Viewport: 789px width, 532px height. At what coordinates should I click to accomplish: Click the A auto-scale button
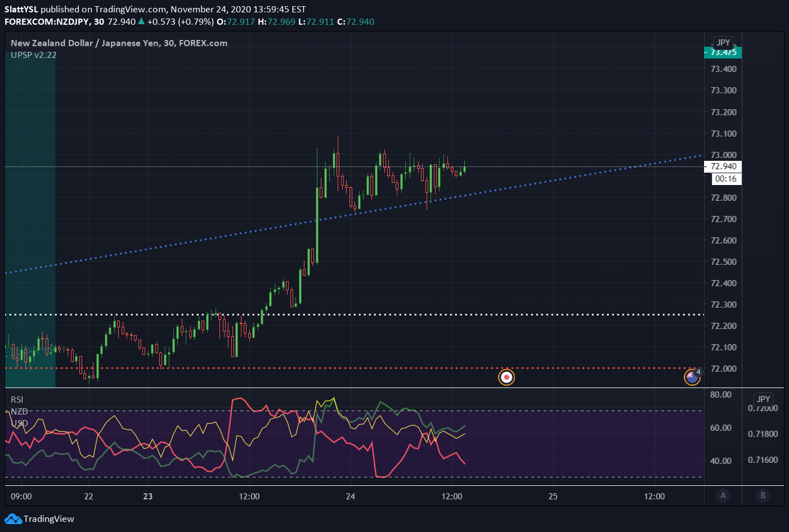[x=723, y=495]
